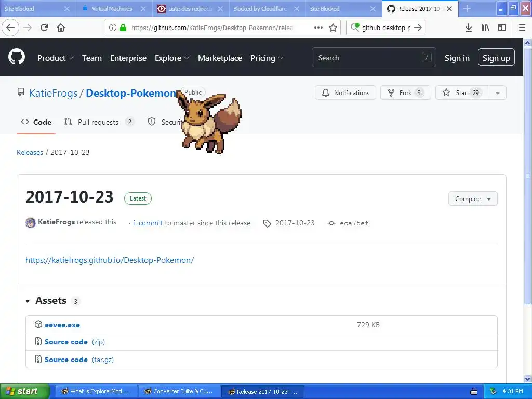This screenshot has height=399, width=532.
Task: Click the green padlock security icon
Action: [x=123, y=28]
